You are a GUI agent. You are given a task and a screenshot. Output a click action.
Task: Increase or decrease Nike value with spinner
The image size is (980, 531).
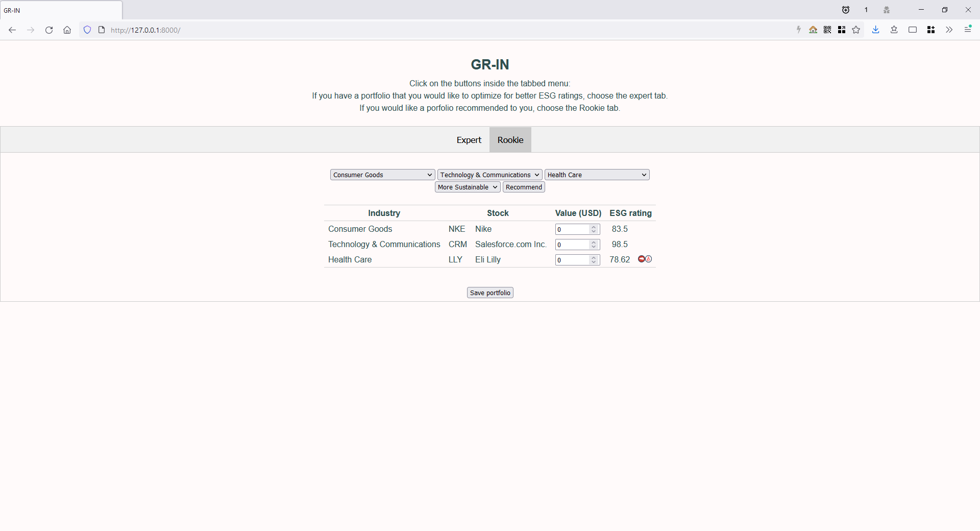click(x=594, y=229)
